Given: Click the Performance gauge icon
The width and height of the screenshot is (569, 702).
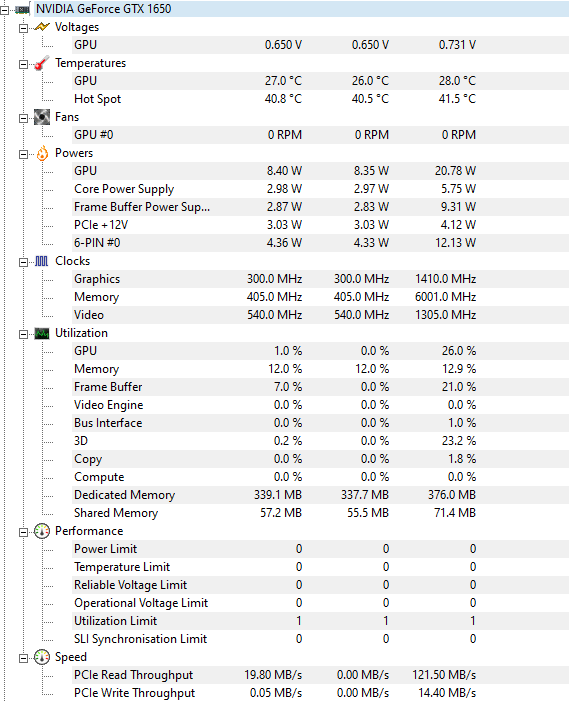Looking at the screenshot, I should click(42, 531).
